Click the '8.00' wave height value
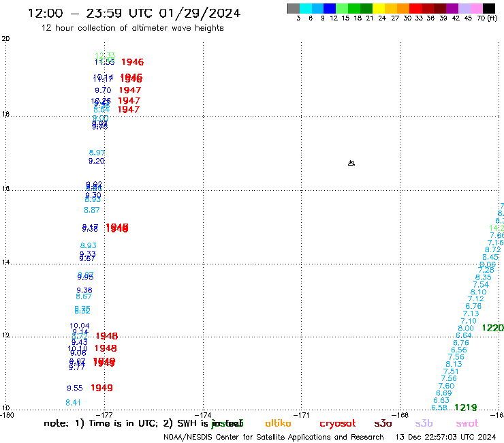Screen dimensions: 504x443 click(466, 328)
